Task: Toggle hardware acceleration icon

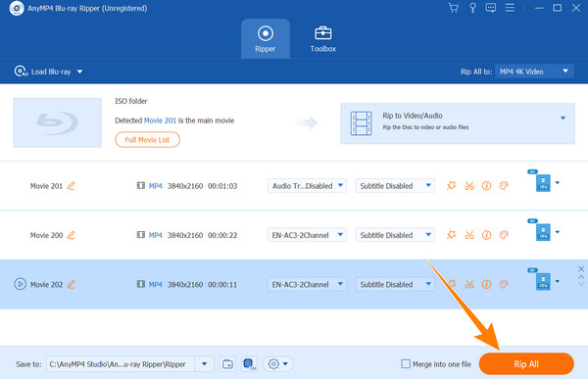Action: tap(249, 364)
